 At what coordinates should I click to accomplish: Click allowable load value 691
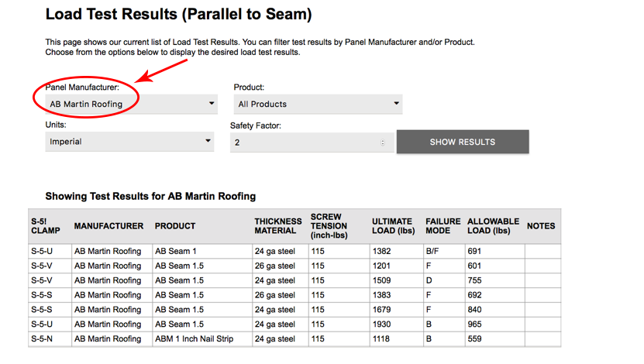474,251
